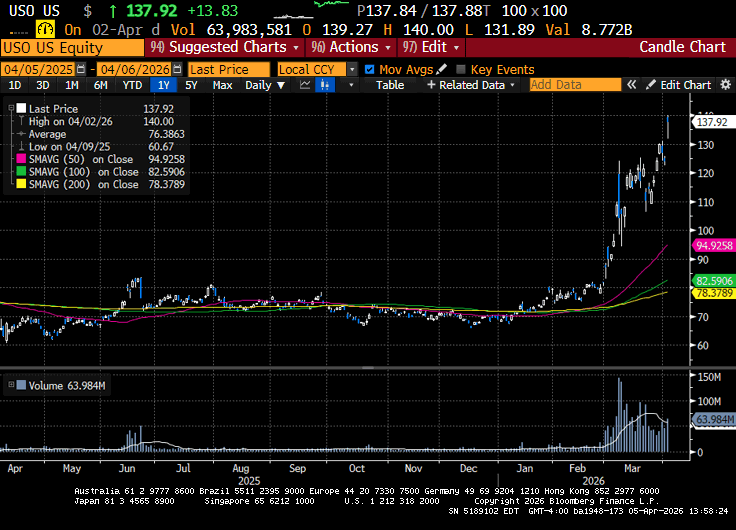Screen dimensions: 736x530
Task: Open the Actions menu
Action: 343,47
